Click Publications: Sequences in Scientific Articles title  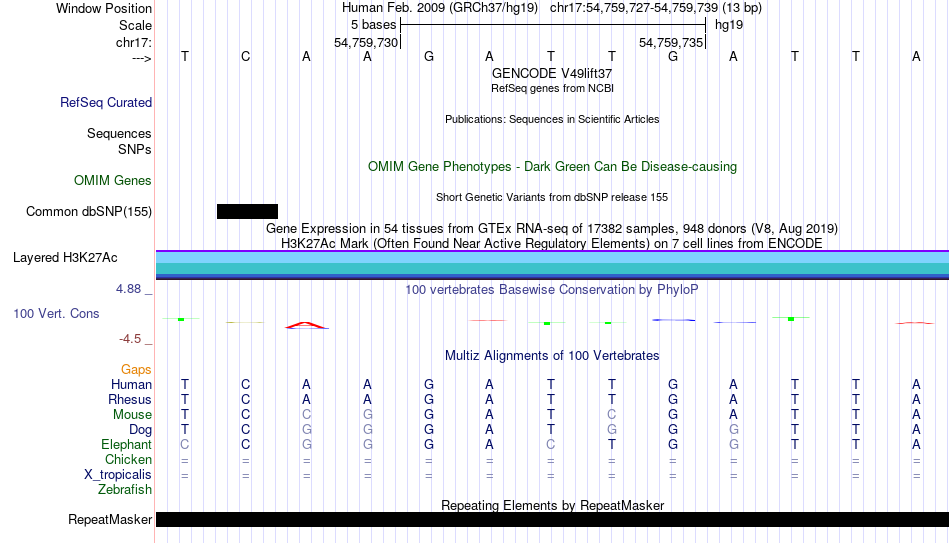click(x=552, y=119)
